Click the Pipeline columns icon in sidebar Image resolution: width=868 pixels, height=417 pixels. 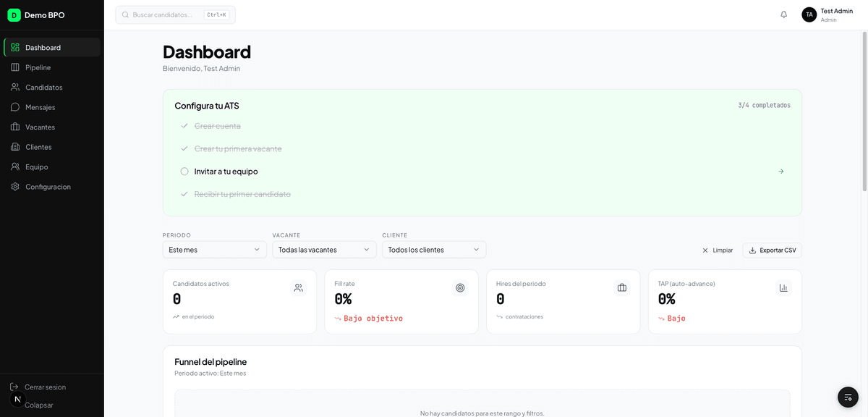[x=15, y=67]
